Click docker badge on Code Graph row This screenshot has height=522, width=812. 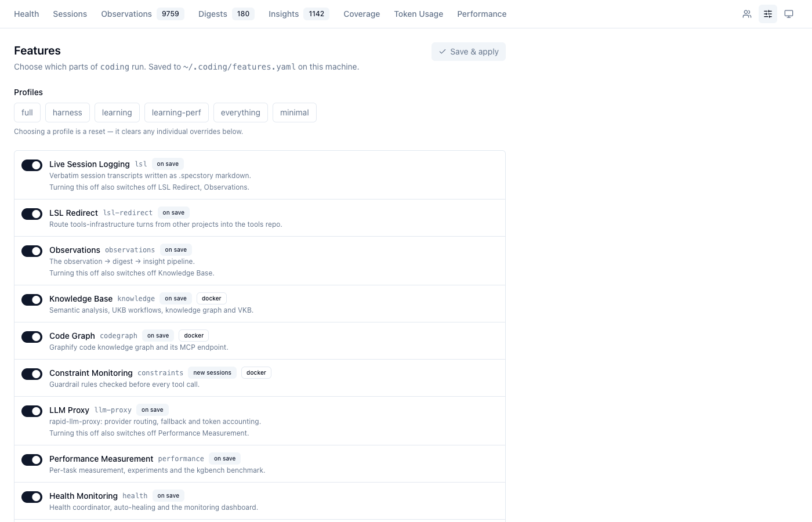click(194, 336)
